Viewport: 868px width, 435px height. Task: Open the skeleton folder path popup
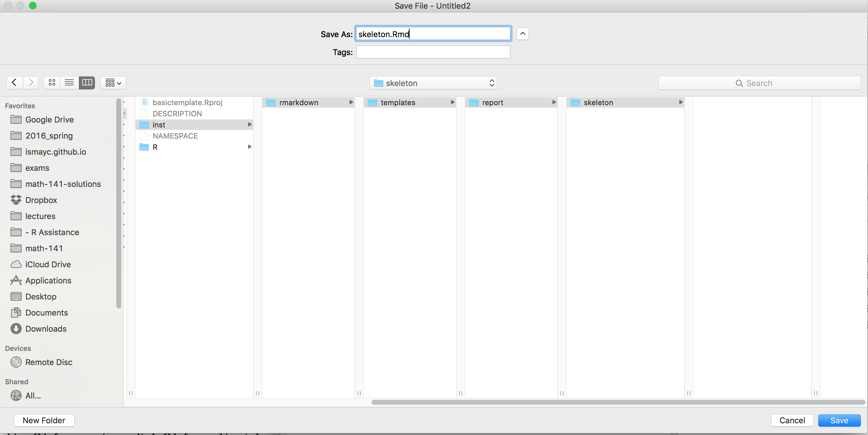pos(433,83)
